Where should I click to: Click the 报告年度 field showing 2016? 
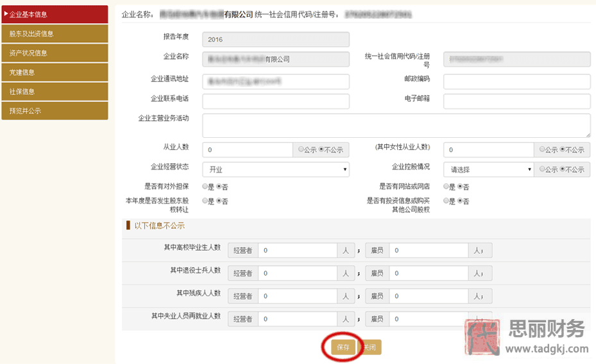click(276, 40)
